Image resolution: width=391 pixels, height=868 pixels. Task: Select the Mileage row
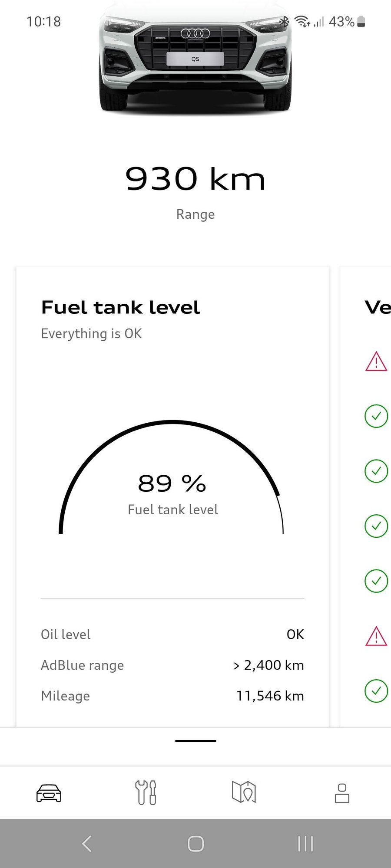[x=172, y=696]
